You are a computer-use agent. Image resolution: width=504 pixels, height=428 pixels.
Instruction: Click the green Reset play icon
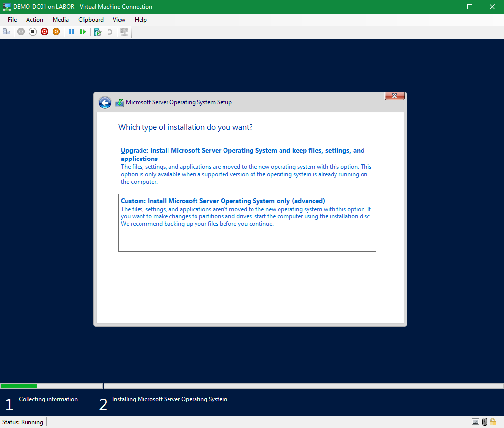click(x=83, y=32)
